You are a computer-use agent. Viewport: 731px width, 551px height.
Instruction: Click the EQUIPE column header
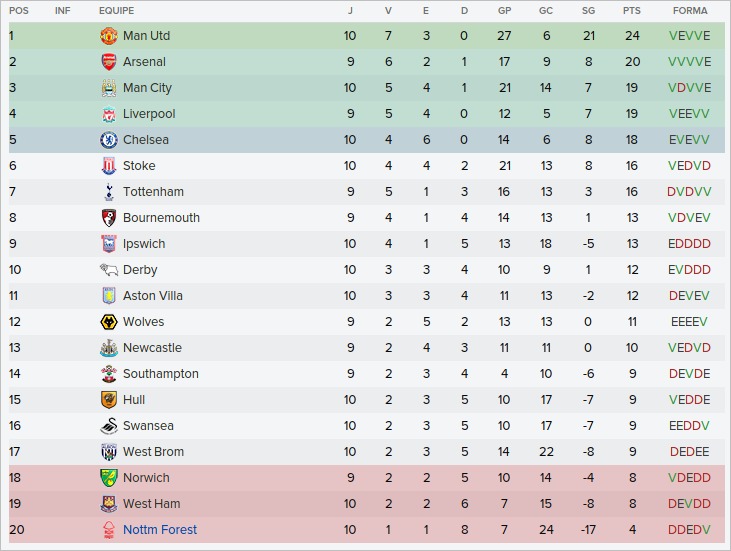(x=117, y=11)
